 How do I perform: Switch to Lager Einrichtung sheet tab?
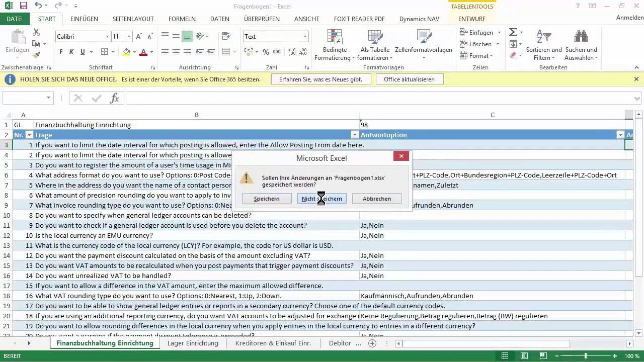point(193,343)
